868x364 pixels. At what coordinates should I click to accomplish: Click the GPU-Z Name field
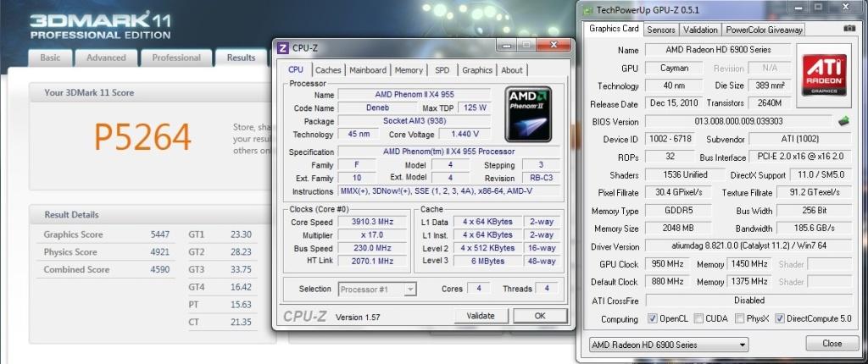point(718,49)
